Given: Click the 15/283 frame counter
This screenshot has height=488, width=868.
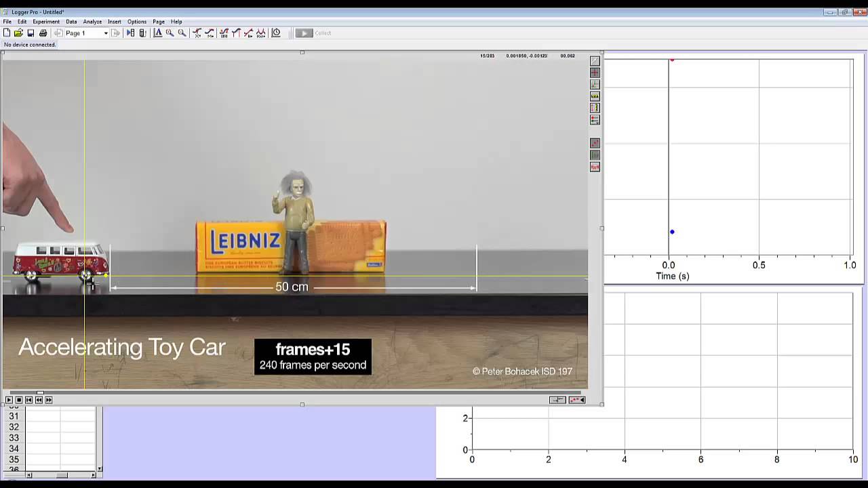Looking at the screenshot, I should [x=488, y=56].
